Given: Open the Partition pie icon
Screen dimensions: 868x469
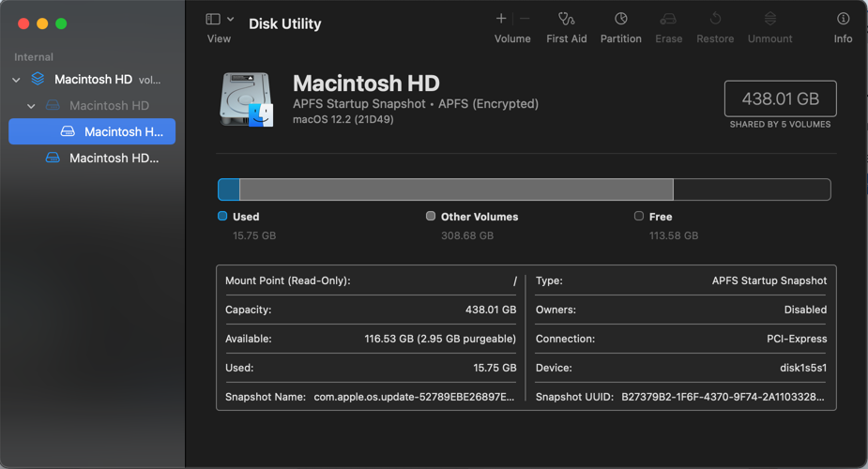Looking at the screenshot, I should pos(621,19).
